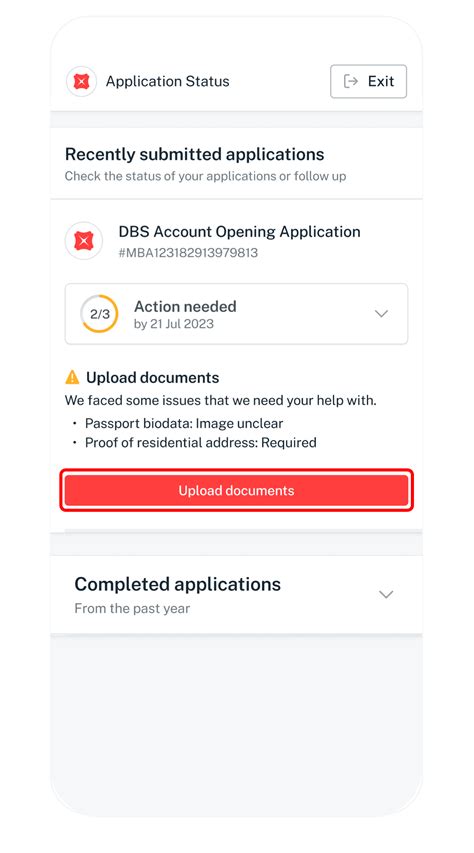Tap the red Upload documents button
The width and height of the screenshot is (474, 853).
tap(236, 490)
